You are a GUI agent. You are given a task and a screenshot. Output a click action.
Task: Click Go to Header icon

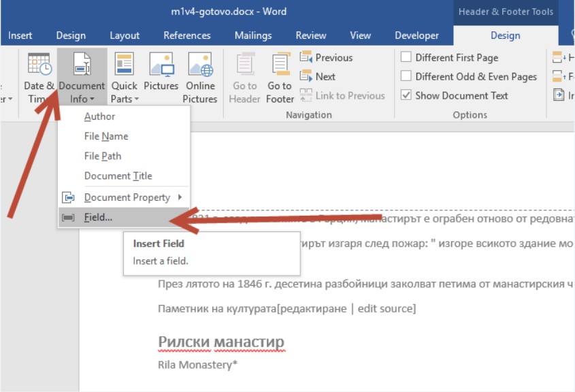point(244,65)
